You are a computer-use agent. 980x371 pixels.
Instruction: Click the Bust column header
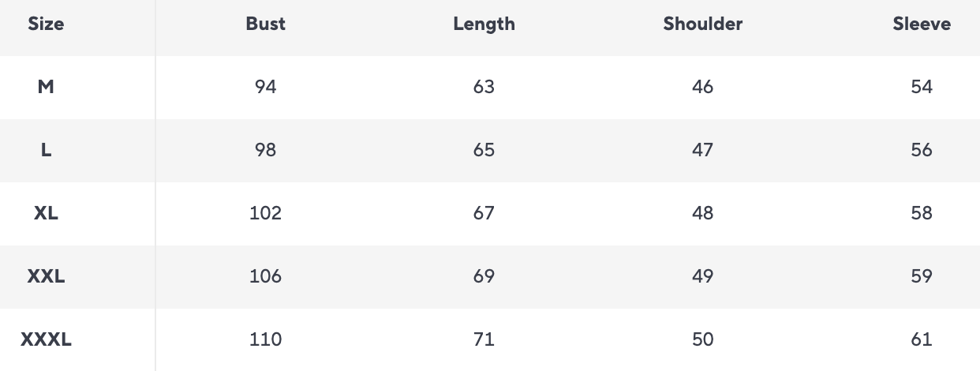point(265,24)
